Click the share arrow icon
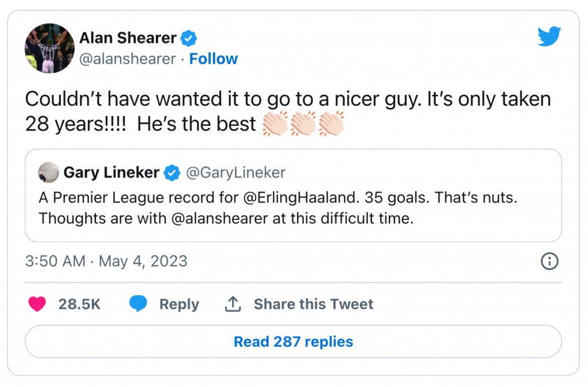588x387 pixels. pos(233,304)
